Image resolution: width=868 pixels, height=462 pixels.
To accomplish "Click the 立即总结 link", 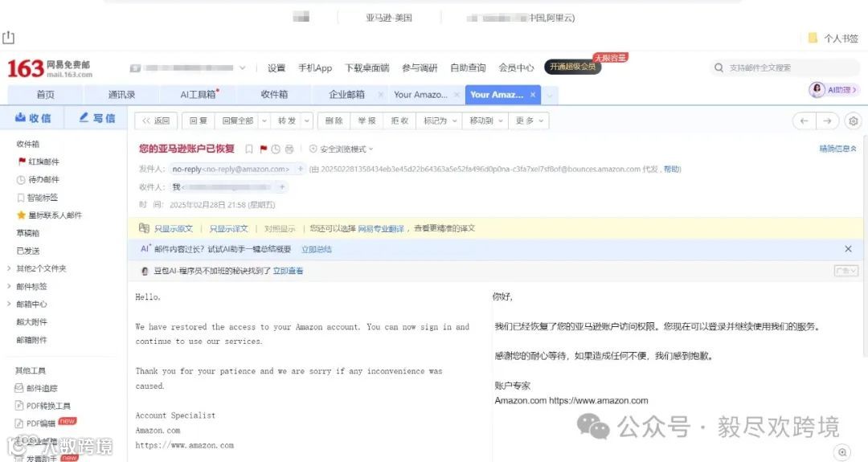I will (x=316, y=250).
